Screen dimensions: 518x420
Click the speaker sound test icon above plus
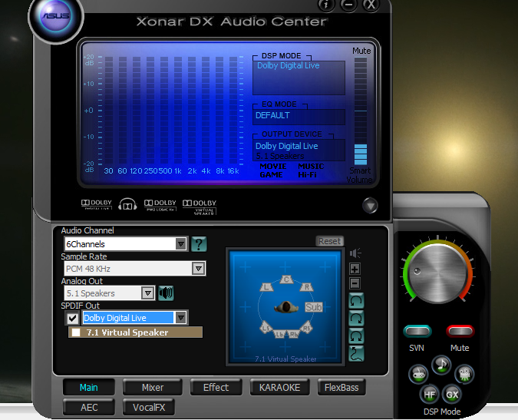(355, 253)
